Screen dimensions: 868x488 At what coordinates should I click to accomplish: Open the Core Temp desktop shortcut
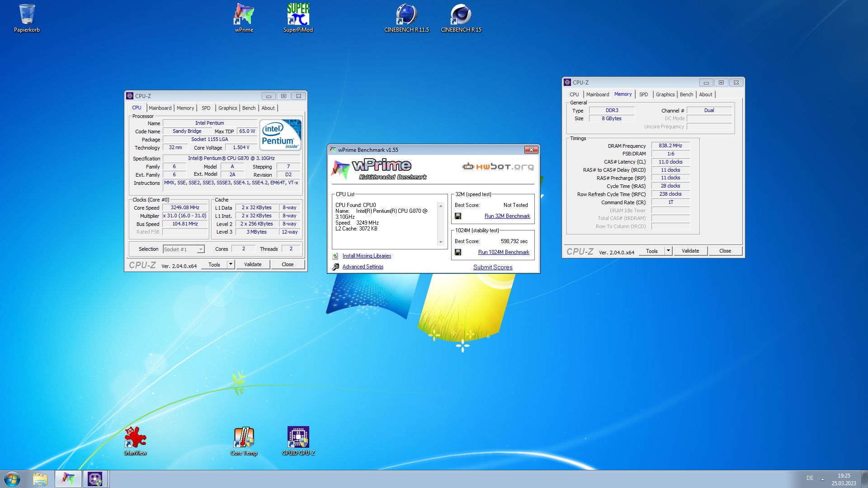(x=244, y=441)
